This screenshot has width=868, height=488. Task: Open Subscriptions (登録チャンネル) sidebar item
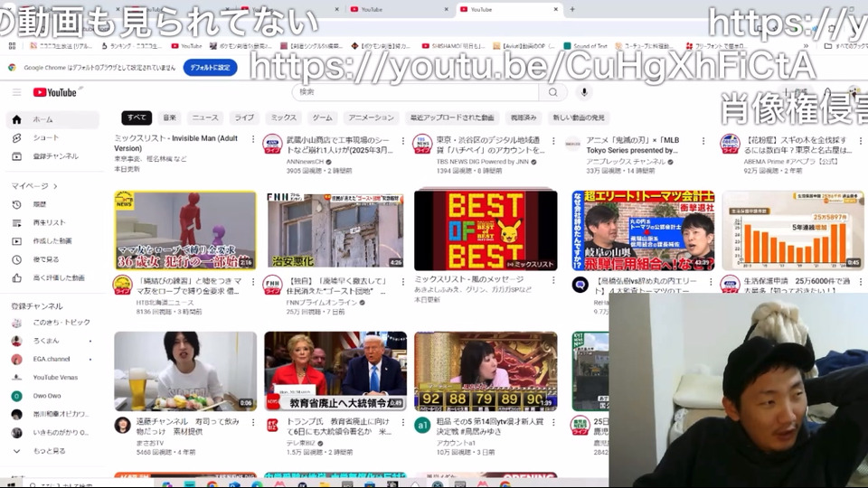coord(52,156)
